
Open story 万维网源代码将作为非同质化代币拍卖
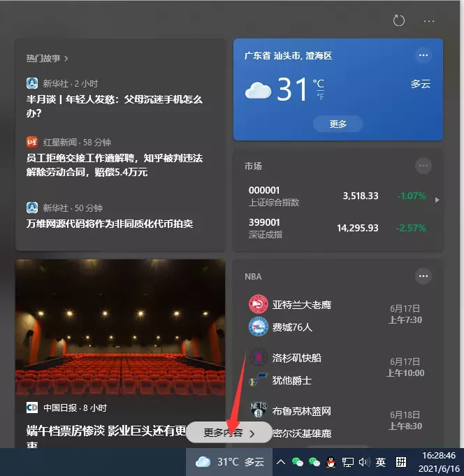coord(110,224)
